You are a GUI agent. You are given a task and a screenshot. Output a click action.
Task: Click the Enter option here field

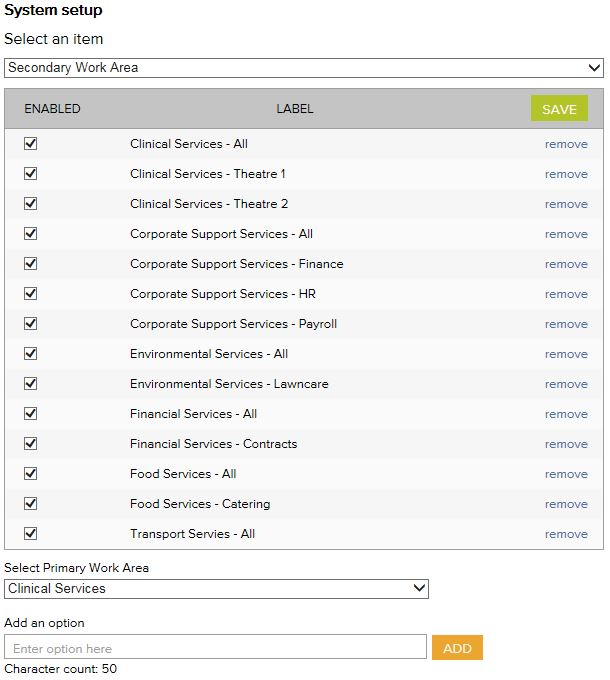pos(215,648)
